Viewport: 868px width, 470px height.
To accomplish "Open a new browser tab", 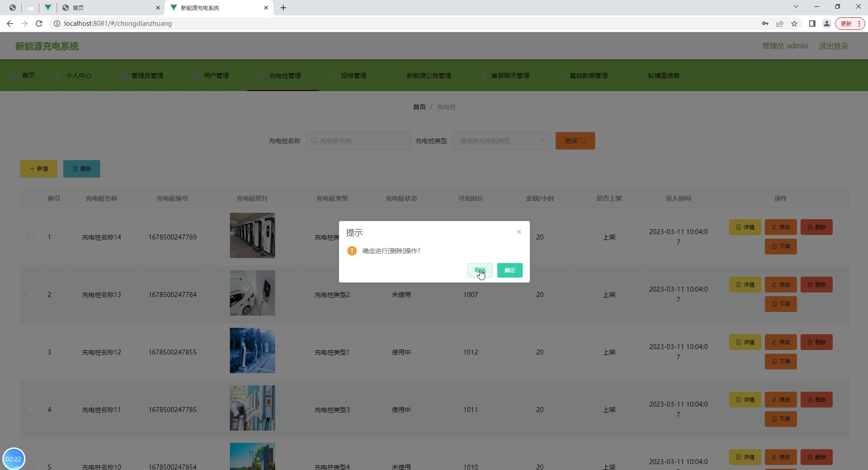I will (283, 8).
